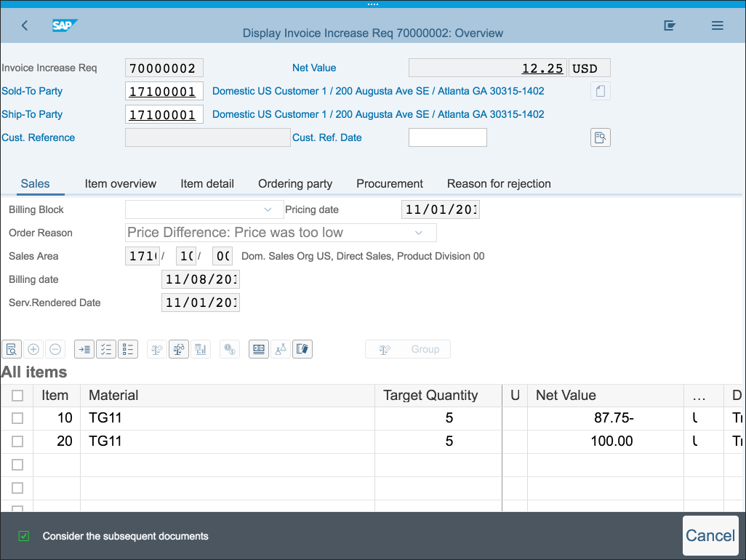
Task: Open the Item overview tab
Action: coord(121,184)
